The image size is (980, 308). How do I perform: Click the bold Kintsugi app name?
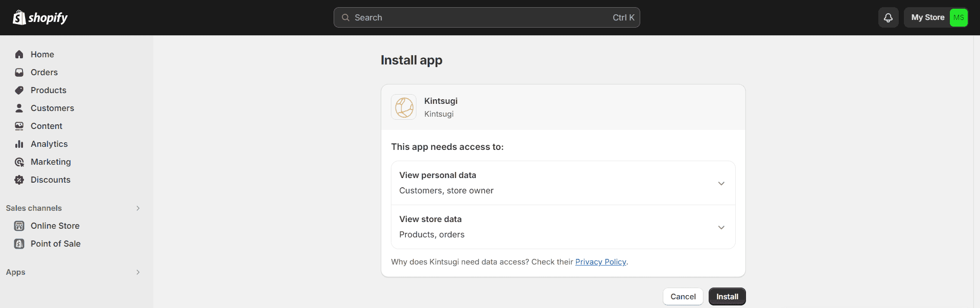(x=441, y=101)
